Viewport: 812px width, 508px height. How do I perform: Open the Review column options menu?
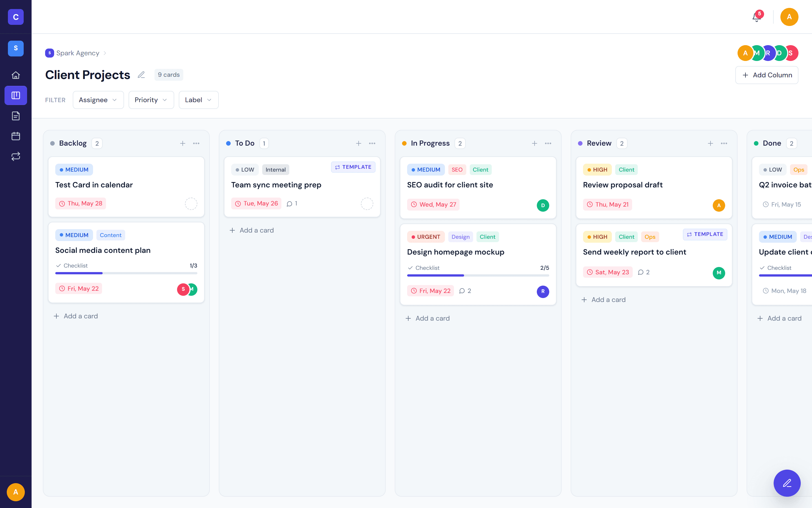(724, 143)
